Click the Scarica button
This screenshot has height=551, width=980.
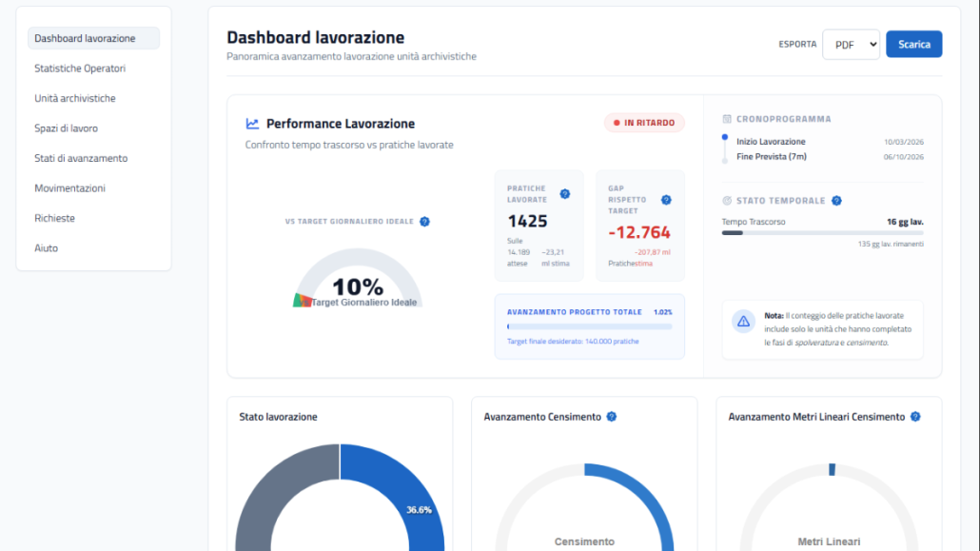coord(913,45)
